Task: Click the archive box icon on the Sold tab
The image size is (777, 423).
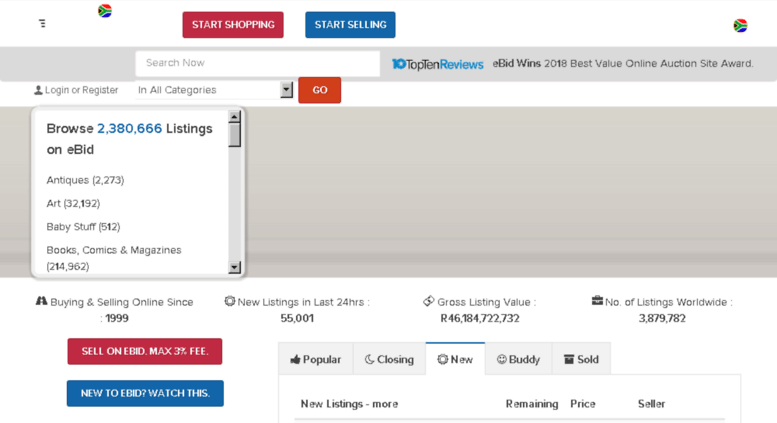Action: click(x=569, y=359)
